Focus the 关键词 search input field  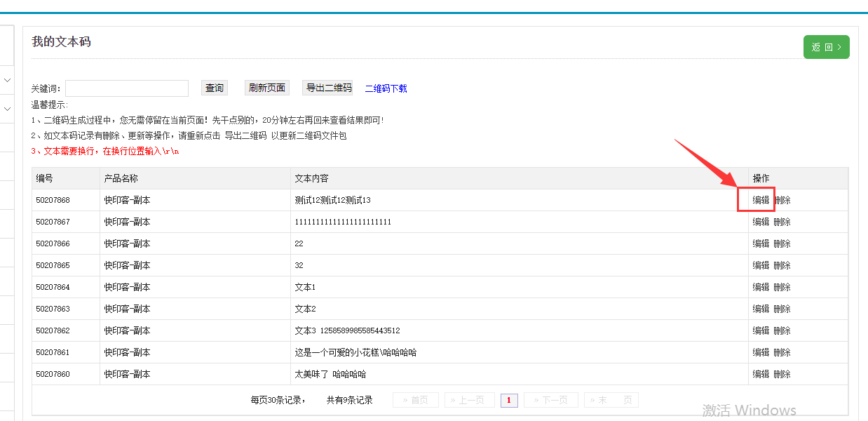(x=127, y=88)
